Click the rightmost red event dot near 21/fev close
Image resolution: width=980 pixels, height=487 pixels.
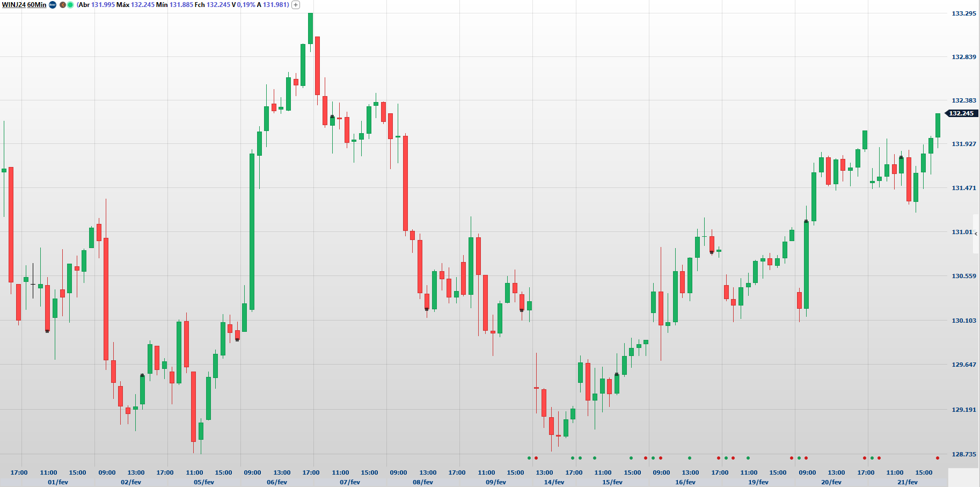pyautogui.click(x=938, y=458)
